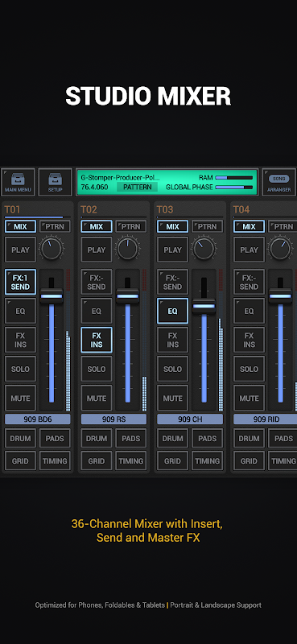This screenshot has height=644, width=297.
Task: Click the T02 pan knob
Action: 127,249
